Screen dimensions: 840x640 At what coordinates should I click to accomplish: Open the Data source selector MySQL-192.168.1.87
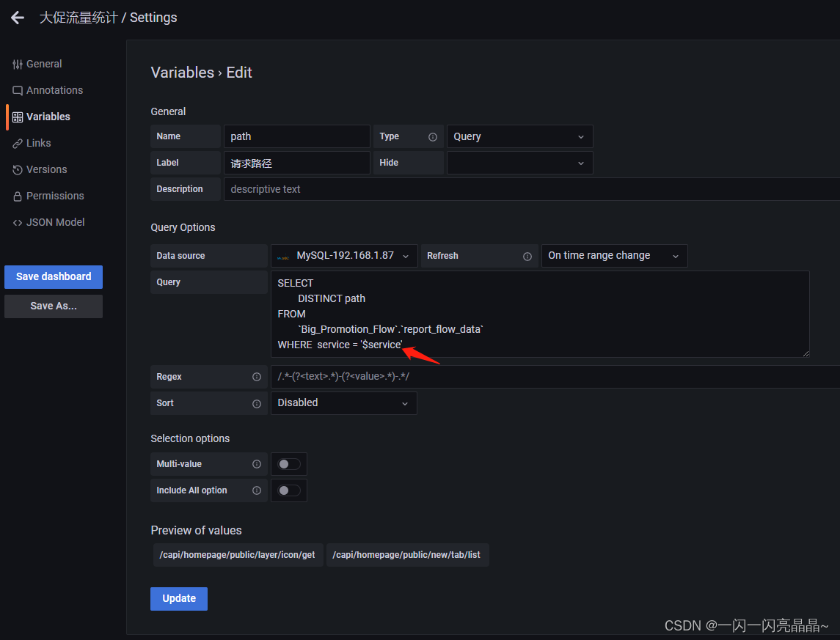point(343,256)
